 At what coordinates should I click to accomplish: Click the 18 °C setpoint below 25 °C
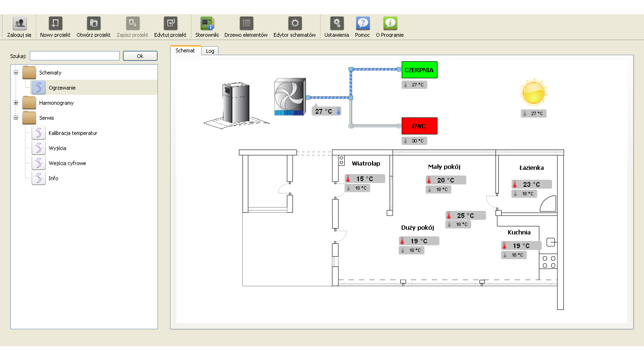coord(458,224)
